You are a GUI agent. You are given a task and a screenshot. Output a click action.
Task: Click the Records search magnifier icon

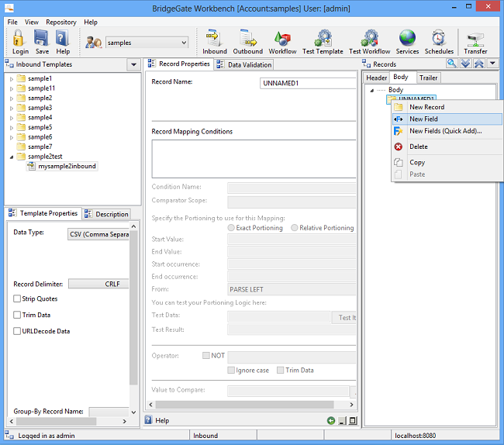coord(451,64)
